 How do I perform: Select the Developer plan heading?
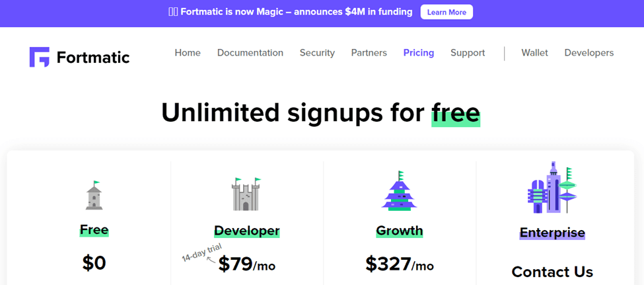pyautogui.click(x=247, y=231)
